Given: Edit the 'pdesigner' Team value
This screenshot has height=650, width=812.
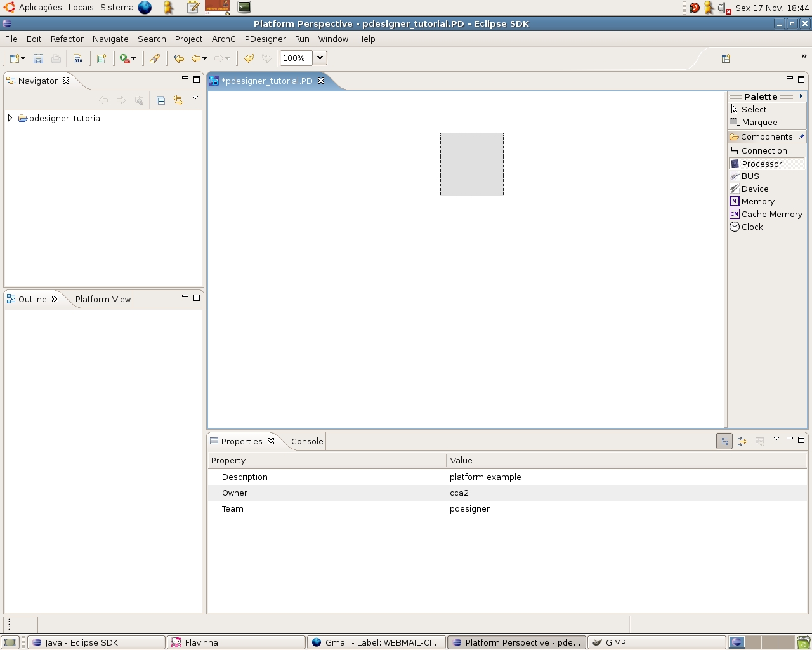Looking at the screenshot, I should pos(469,508).
